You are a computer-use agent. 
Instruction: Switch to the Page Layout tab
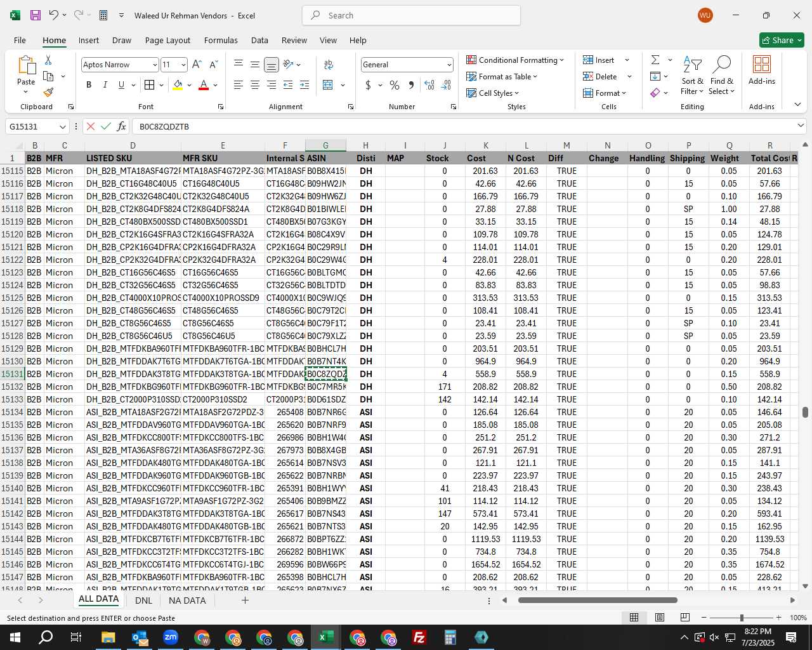(x=167, y=40)
